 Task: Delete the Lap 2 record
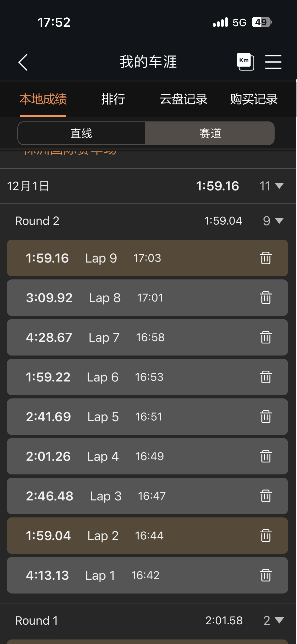(x=266, y=536)
